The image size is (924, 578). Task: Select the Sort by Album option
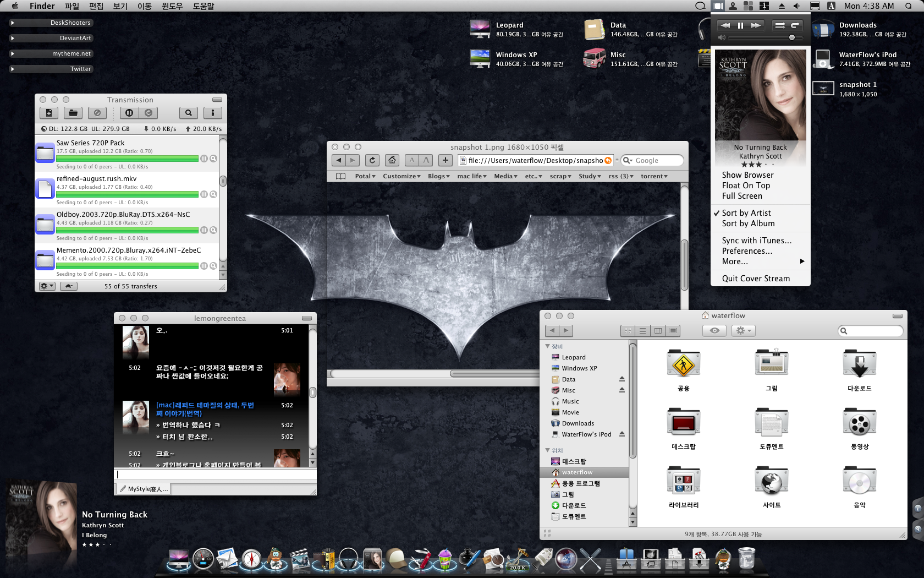pos(761,223)
